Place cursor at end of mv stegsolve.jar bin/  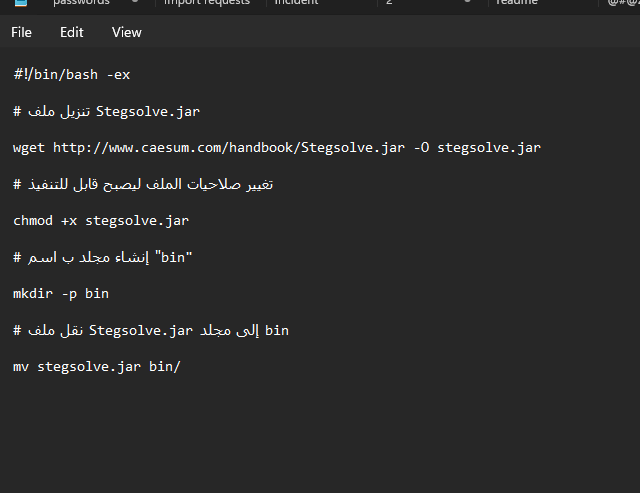[x=180, y=367]
